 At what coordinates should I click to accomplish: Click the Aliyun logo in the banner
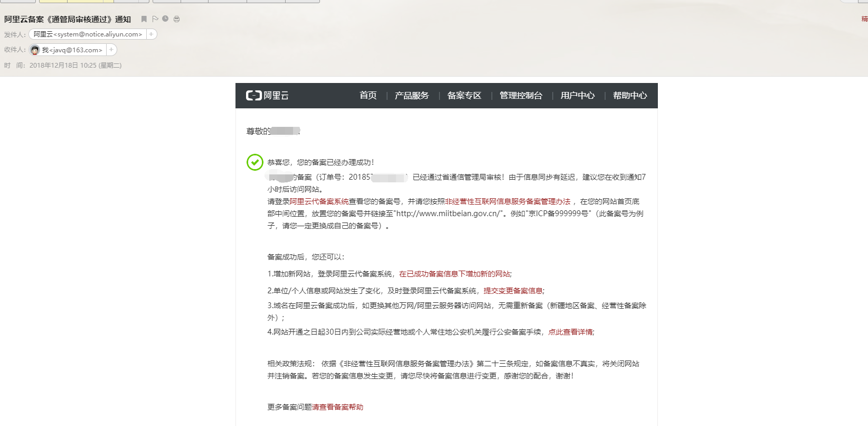coord(267,96)
